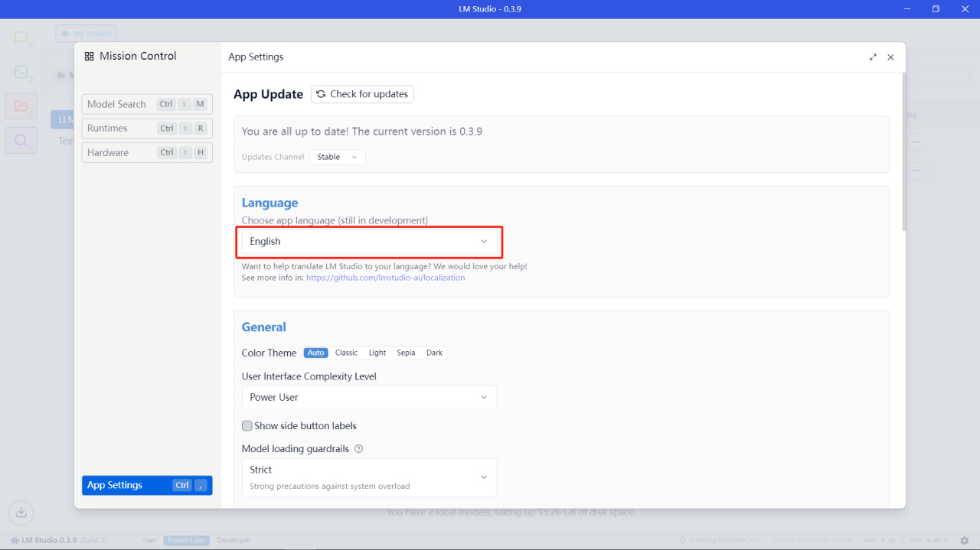
Task: Click the settings dialog vertical scrollbar
Action: coord(904,151)
